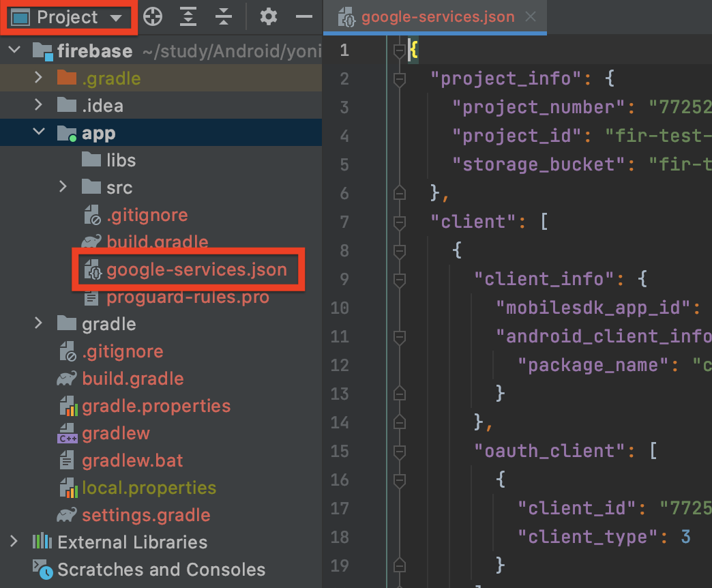Expand the .idea folder
This screenshot has width=712, height=588.
point(39,105)
